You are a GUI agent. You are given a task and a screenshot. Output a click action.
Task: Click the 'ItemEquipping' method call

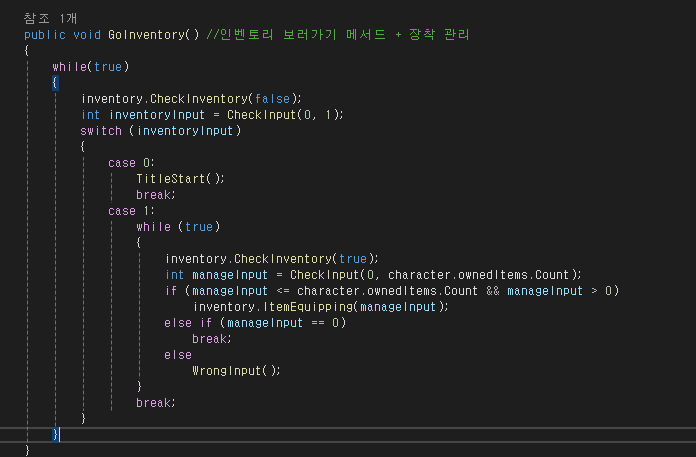tap(308, 307)
